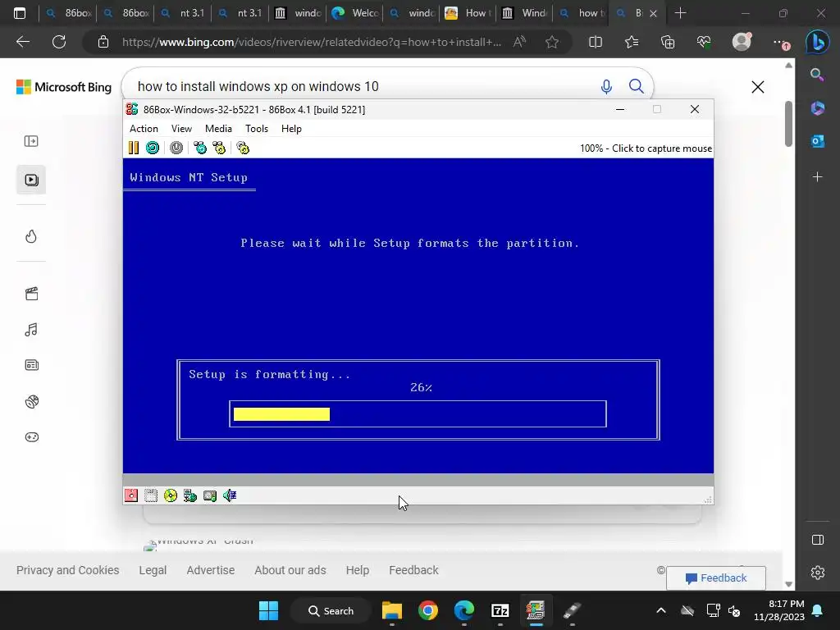Click the Bing search magnifier button
840x630 pixels.
pos(636,86)
